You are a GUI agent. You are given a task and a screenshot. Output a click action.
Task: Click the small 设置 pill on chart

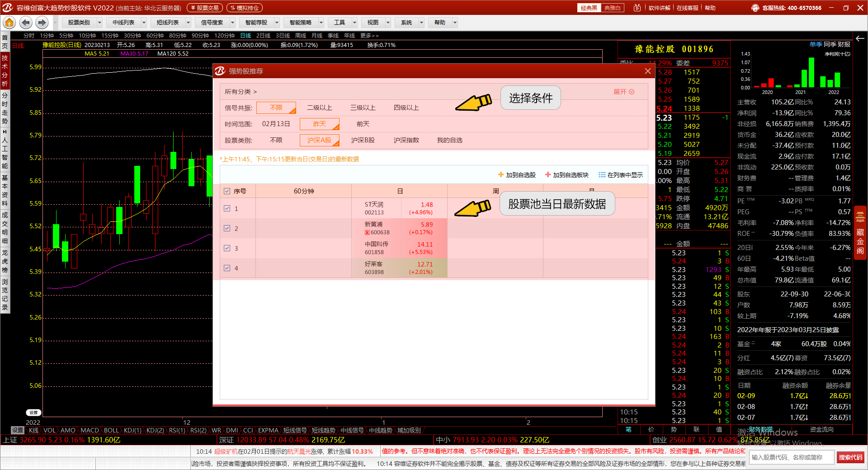tap(33, 412)
